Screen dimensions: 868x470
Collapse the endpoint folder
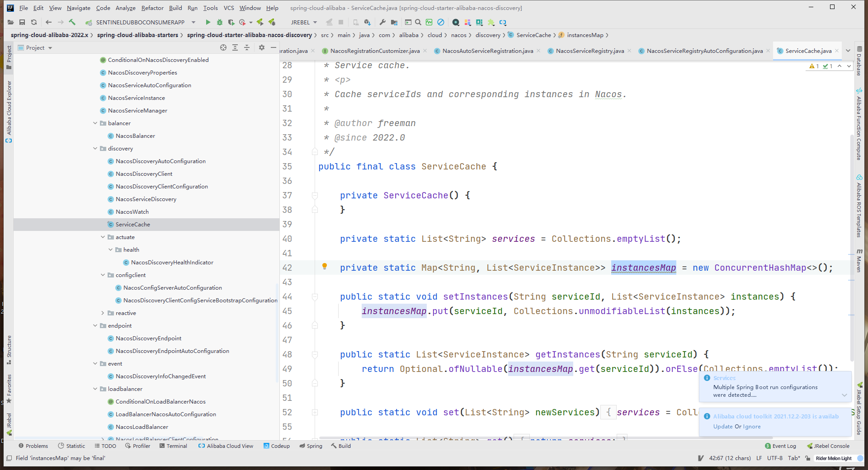(95, 325)
